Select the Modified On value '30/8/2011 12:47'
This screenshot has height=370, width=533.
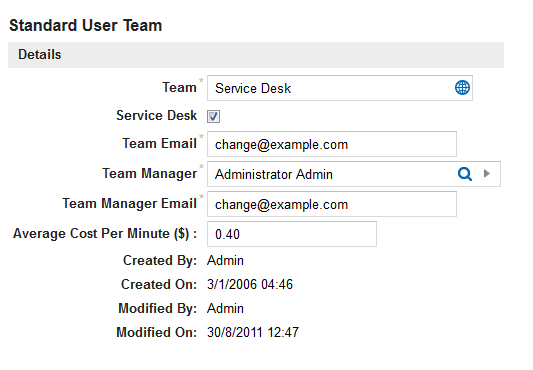click(253, 332)
